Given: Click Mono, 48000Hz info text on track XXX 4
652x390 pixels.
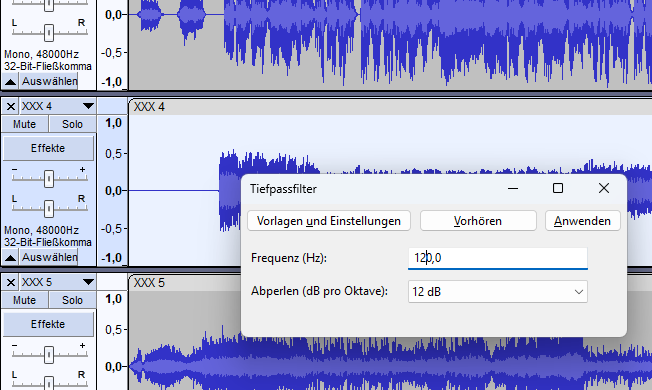Looking at the screenshot, I should pyautogui.click(x=42, y=230).
